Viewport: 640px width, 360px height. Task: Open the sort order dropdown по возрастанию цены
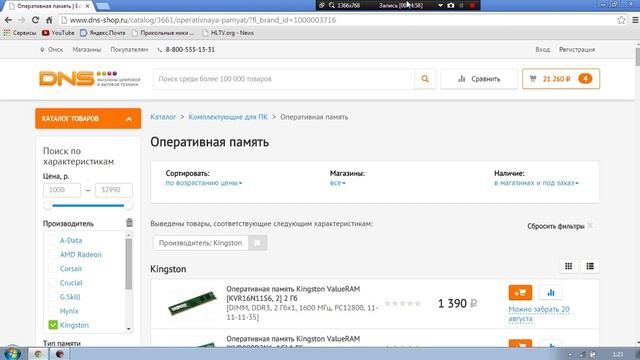(x=204, y=183)
